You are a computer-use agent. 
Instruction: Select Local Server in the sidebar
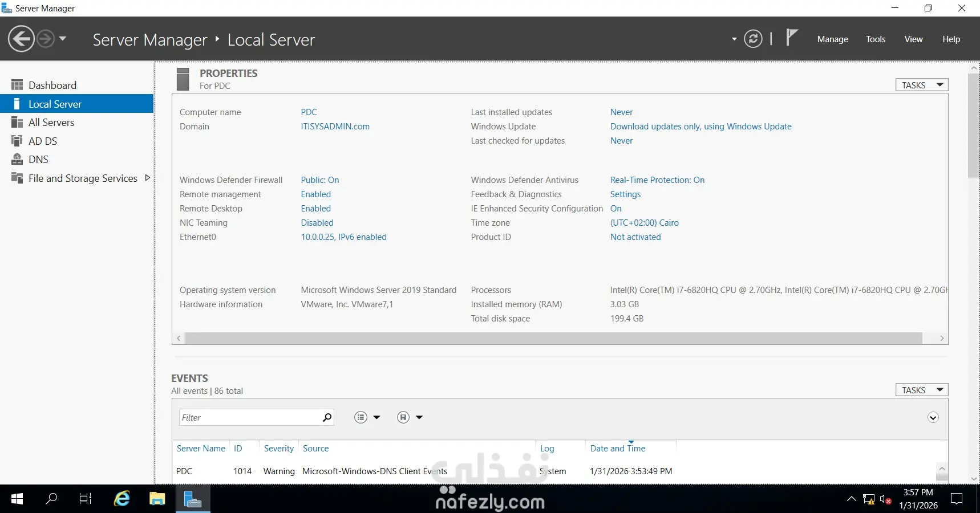coord(76,104)
